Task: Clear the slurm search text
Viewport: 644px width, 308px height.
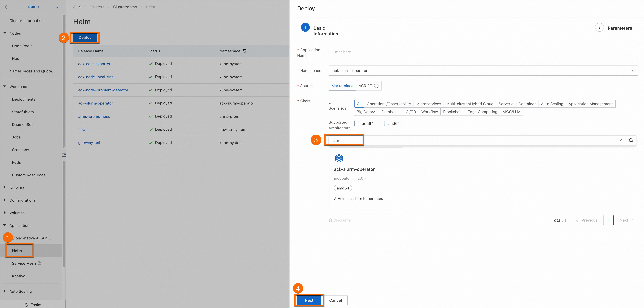Action: [x=621, y=140]
